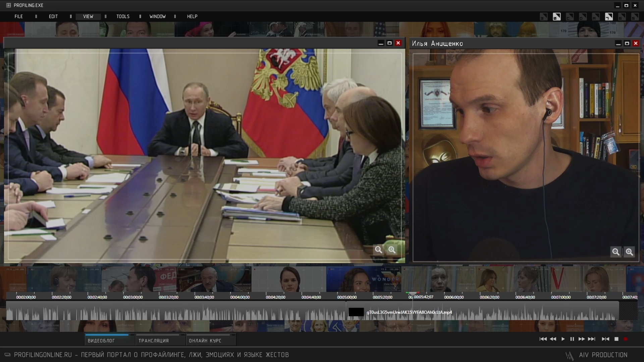Switch to the ТРАНСЛЯЦИЯ tab

coord(154,341)
